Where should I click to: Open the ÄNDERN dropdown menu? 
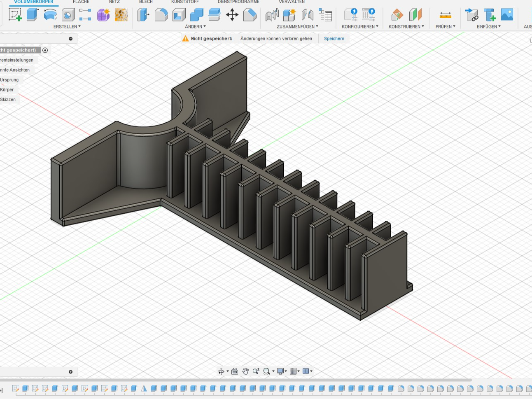coord(195,26)
